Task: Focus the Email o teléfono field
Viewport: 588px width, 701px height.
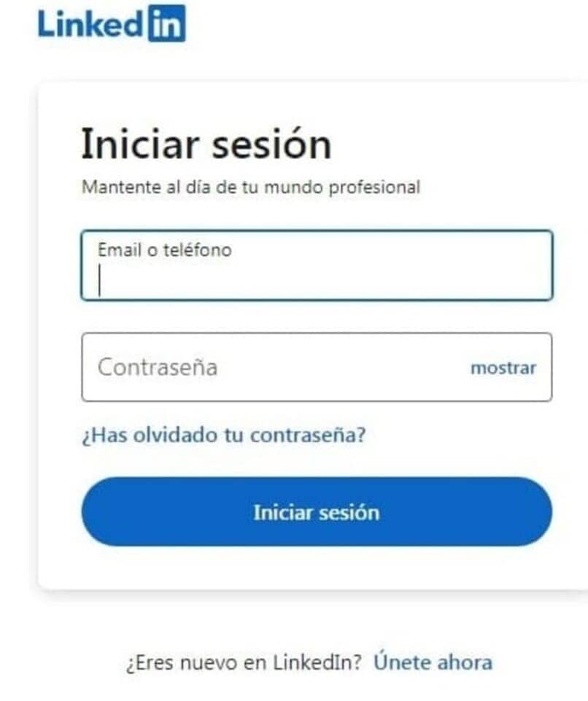Action: 317,266
